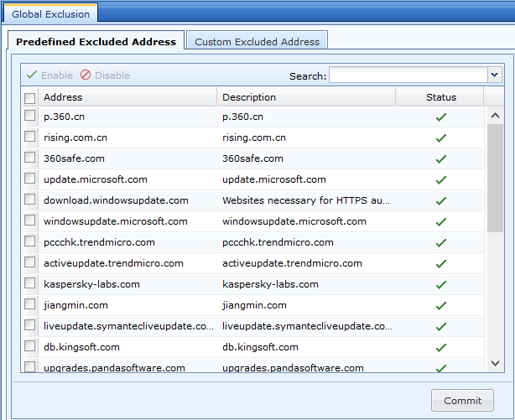Viewport: 515px width, 420px height.
Task: Click status checkmark for windowsupdate.microsoft.com
Action: [441, 221]
